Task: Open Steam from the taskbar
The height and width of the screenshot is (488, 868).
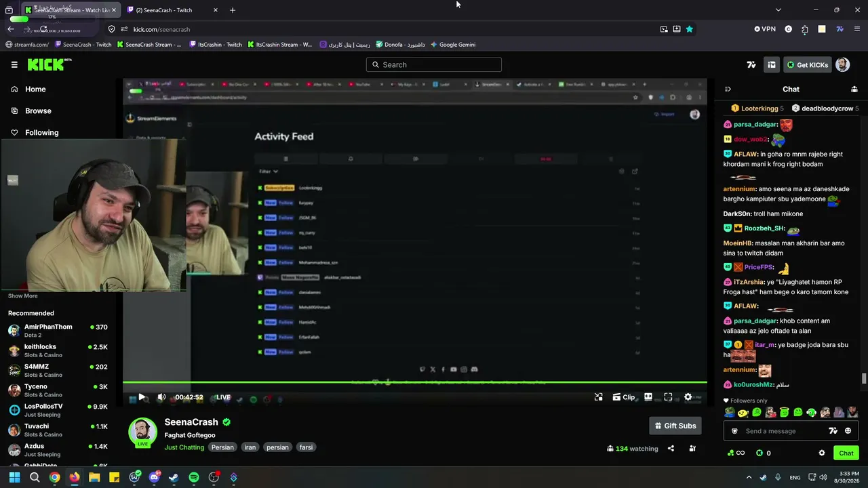Action: point(174,477)
